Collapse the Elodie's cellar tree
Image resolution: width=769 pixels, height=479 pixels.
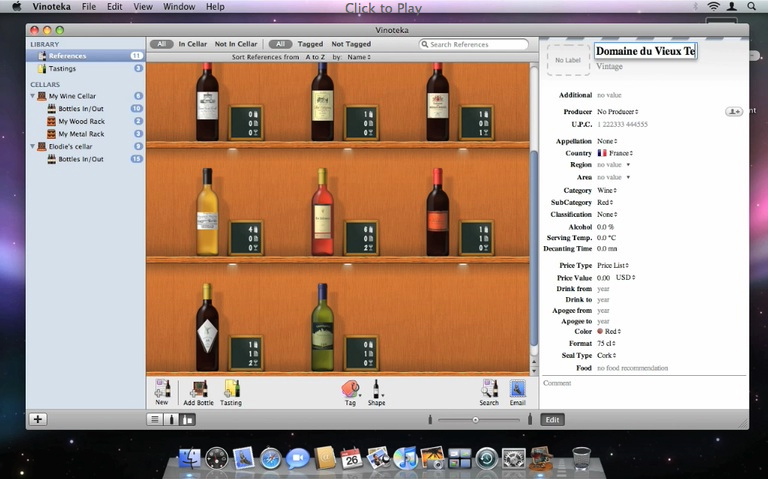(x=33, y=146)
